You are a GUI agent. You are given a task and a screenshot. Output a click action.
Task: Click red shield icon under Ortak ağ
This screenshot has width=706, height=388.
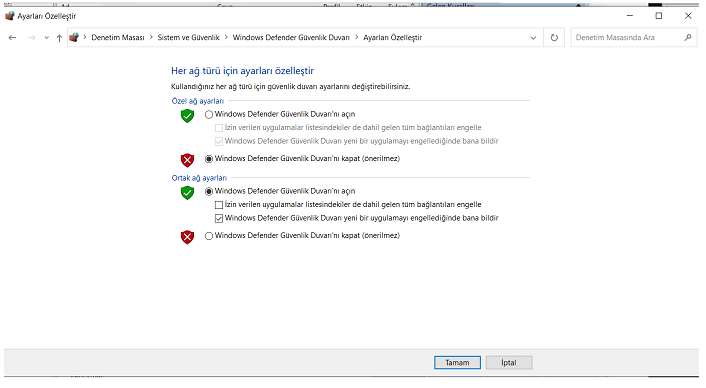187,237
